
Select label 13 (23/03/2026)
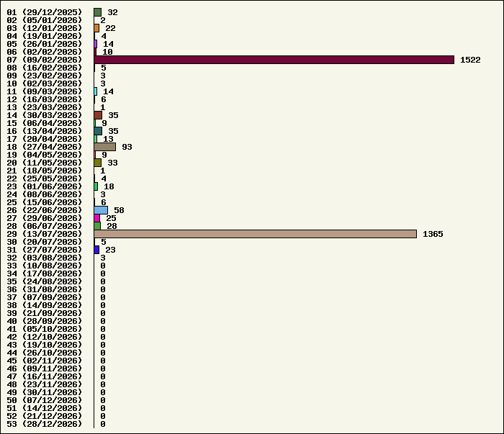(45, 107)
